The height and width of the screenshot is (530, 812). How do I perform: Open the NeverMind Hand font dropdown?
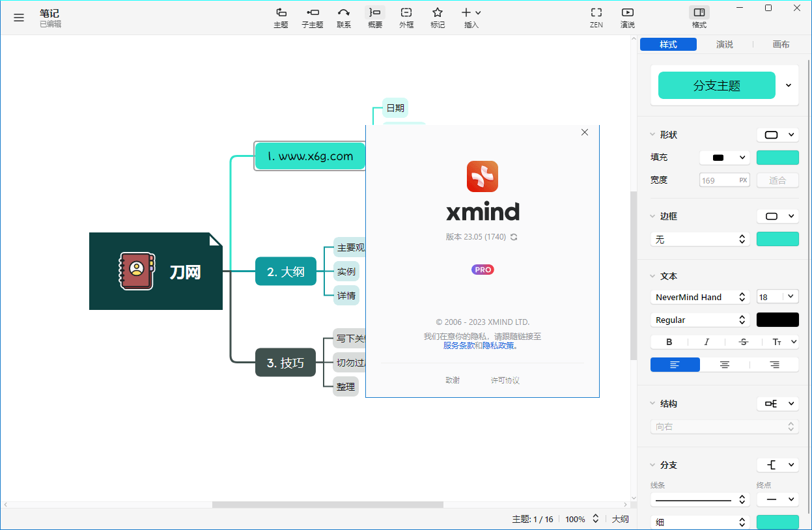[x=699, y=297]
